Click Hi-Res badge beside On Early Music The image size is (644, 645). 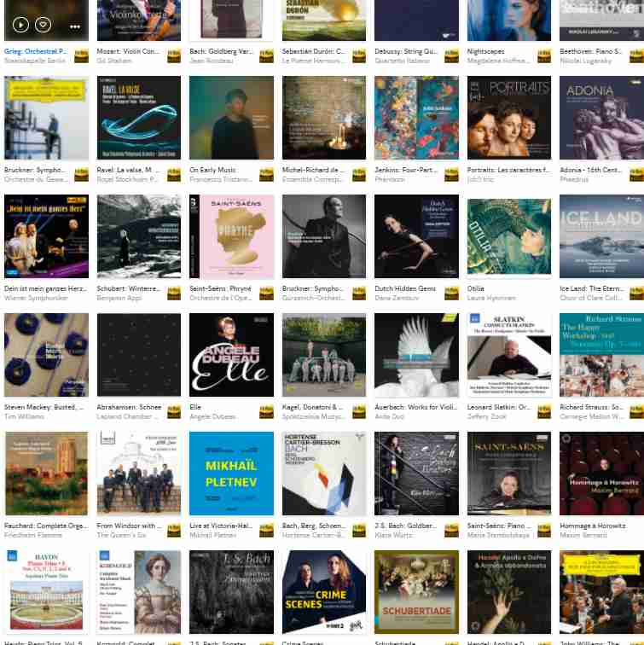[266, 175]
